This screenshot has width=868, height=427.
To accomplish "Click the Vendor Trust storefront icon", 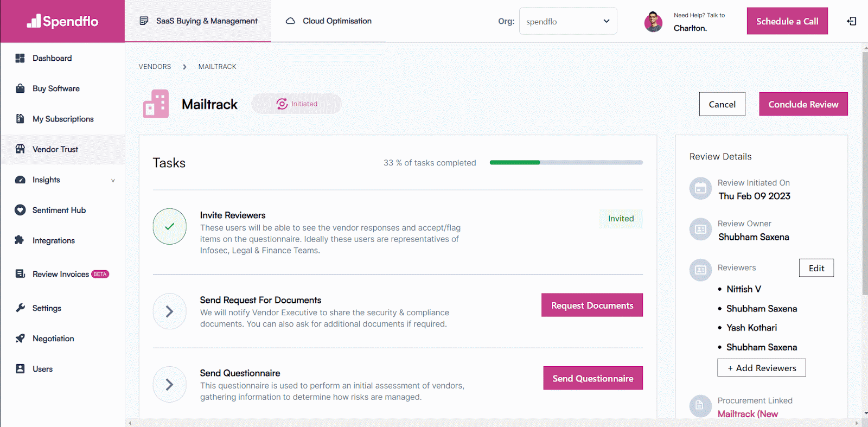I will tap(20, 149).
